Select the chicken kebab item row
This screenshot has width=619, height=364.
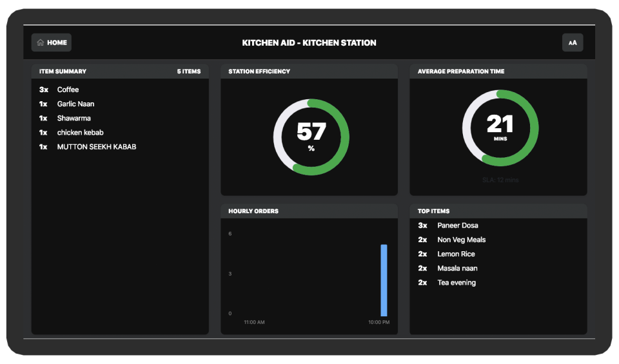tap(120, 133)
